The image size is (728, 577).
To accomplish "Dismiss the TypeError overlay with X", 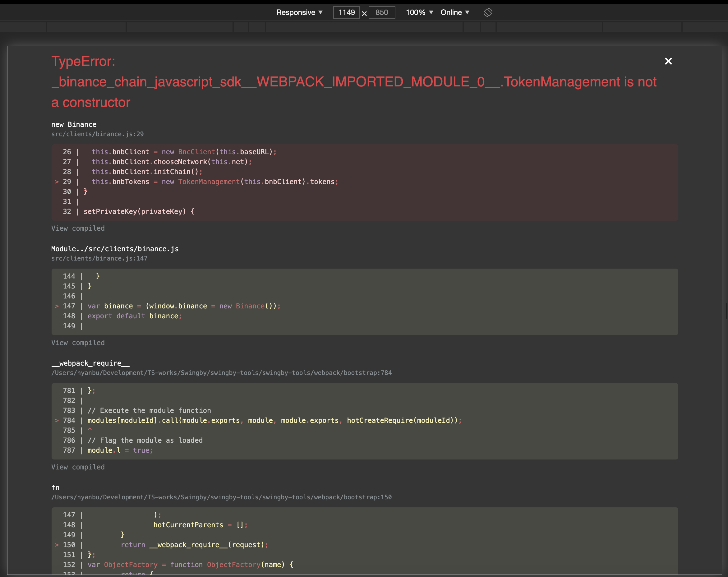I will click(x=668, y=61).
